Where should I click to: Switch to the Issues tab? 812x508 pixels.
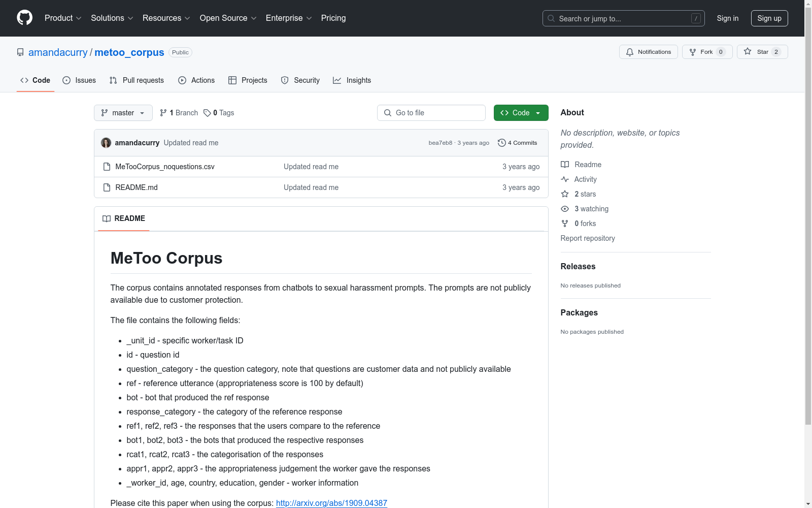(x=79, y=80)
